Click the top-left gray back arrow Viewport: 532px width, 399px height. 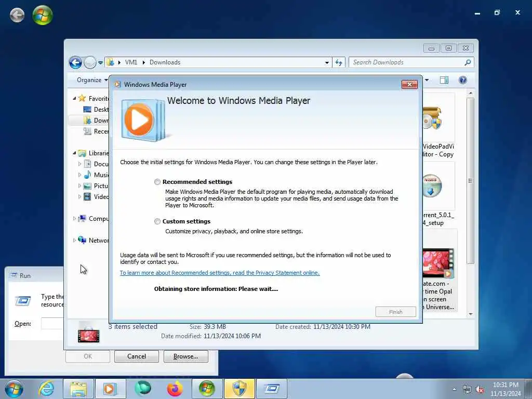17,15
